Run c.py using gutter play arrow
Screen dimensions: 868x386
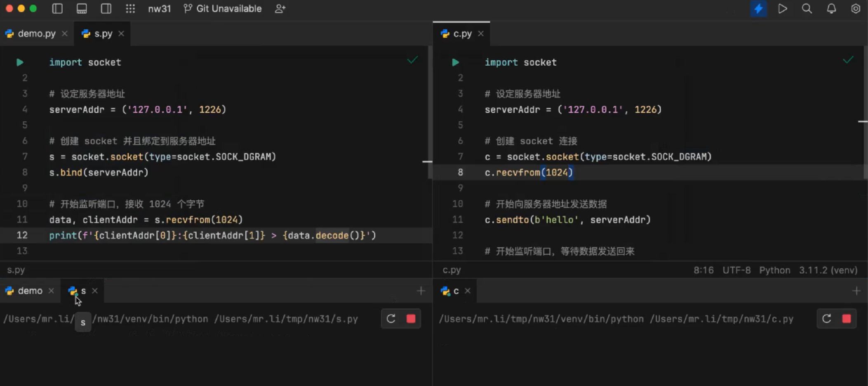(455, 62)
